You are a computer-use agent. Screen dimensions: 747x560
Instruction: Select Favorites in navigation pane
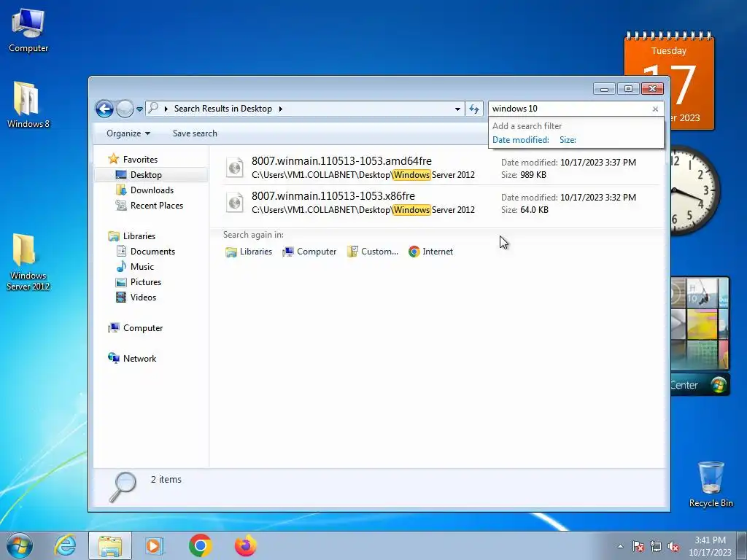tap(140, 160)
